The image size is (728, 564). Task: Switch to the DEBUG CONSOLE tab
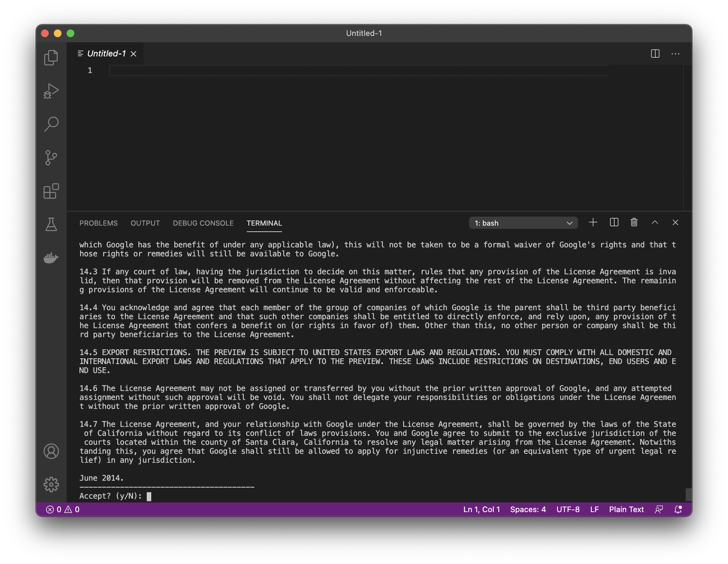[x=203, y=223]
